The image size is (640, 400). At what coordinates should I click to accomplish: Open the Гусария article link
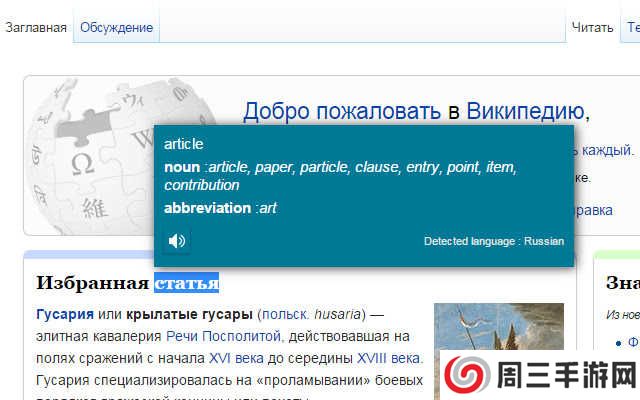coord(65,314)
